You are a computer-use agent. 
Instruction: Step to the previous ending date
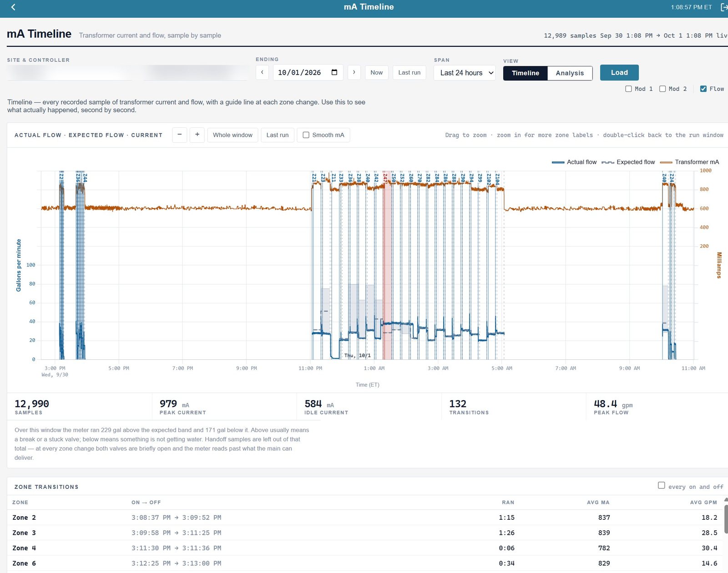point(262,72)
